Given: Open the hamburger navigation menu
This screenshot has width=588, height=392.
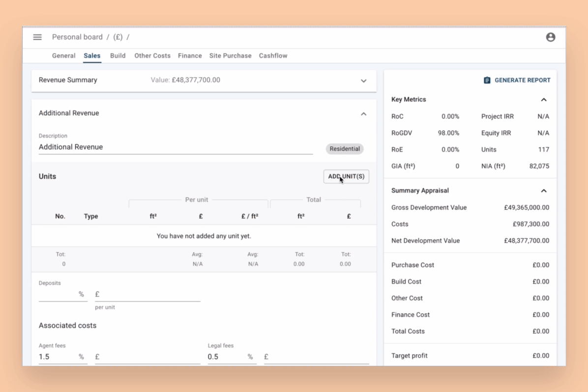Looking at the screenshot, I should point(37,37).
